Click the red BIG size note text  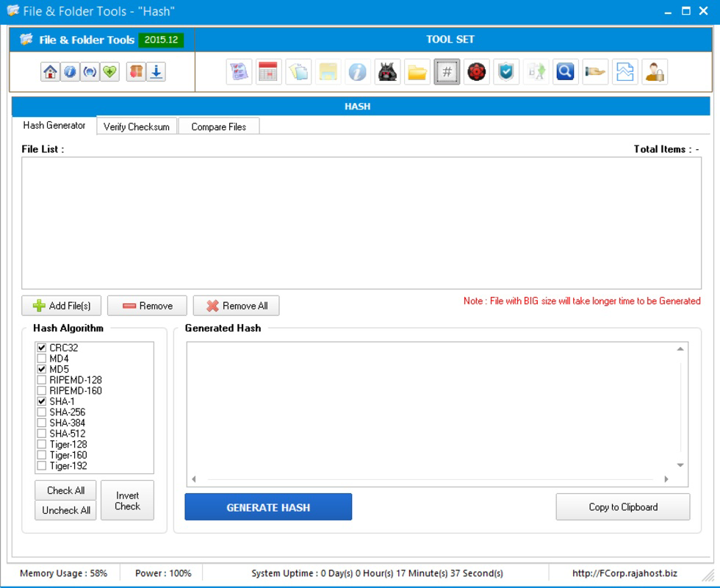coord(582,301)
